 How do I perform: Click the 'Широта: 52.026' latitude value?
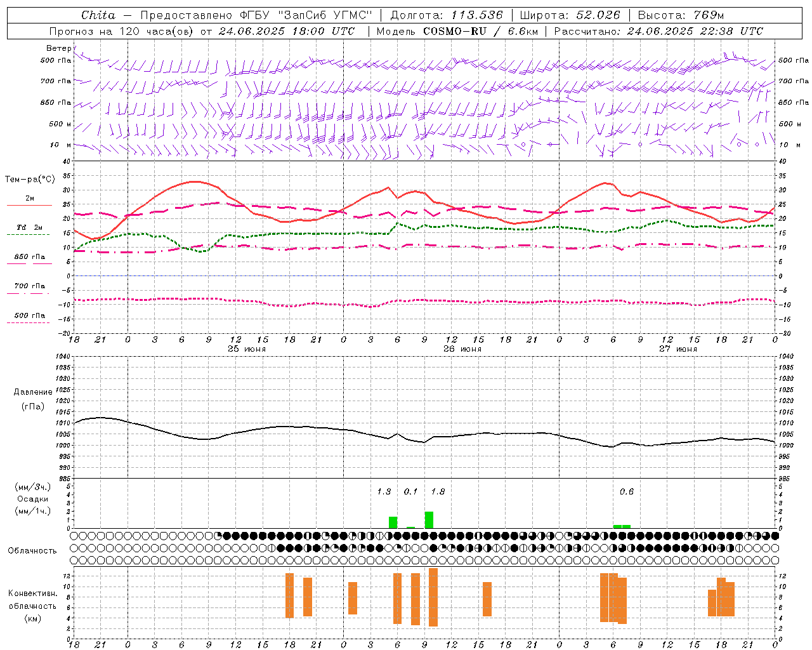[x=570, y=15]
